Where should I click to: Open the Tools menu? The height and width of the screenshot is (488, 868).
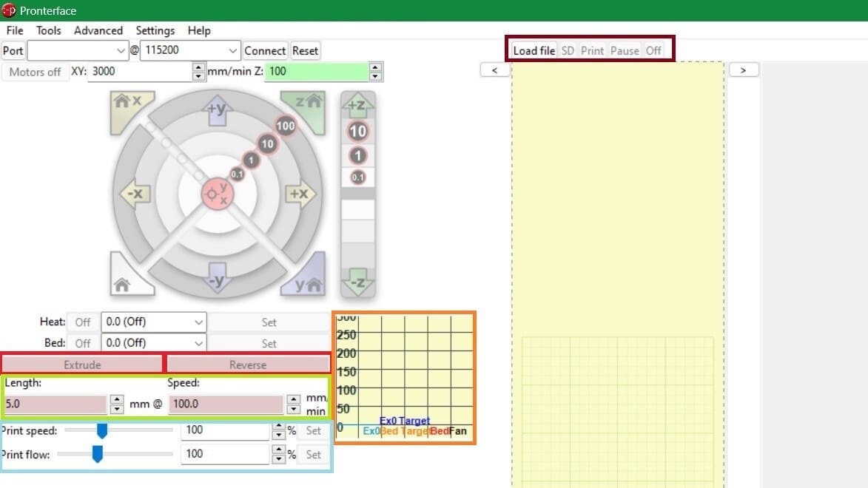(49, 30)
